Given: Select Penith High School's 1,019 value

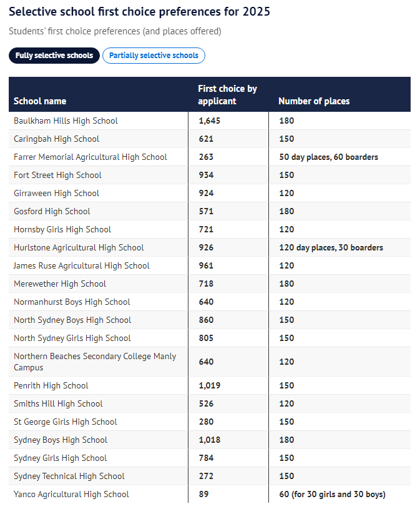Looking at the screenshot, I should click(210, 385).
